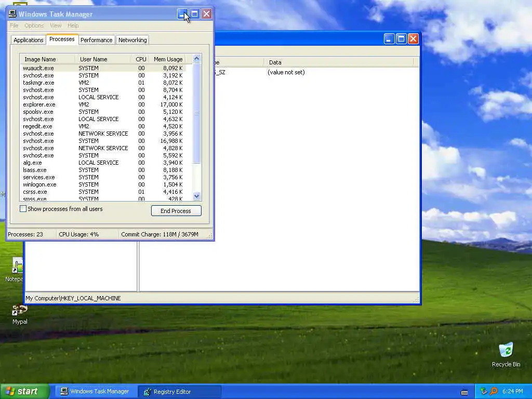Click the process list scroll down arrow
The width and height of the screenshot is (532, 399).
click(x=196, y=196)
